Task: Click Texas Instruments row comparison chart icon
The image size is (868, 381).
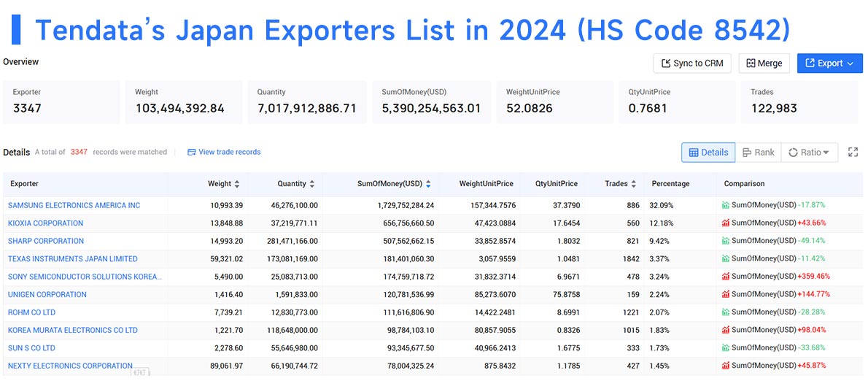Action: tap(726, 258)
